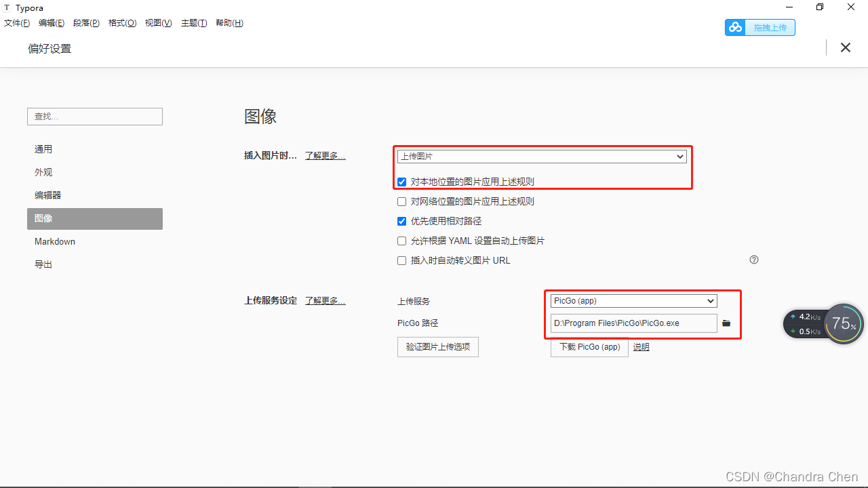This screenshot has height=488, width=868.
Task: Click the PicGo path input field
Action: [x=633, y=323]
